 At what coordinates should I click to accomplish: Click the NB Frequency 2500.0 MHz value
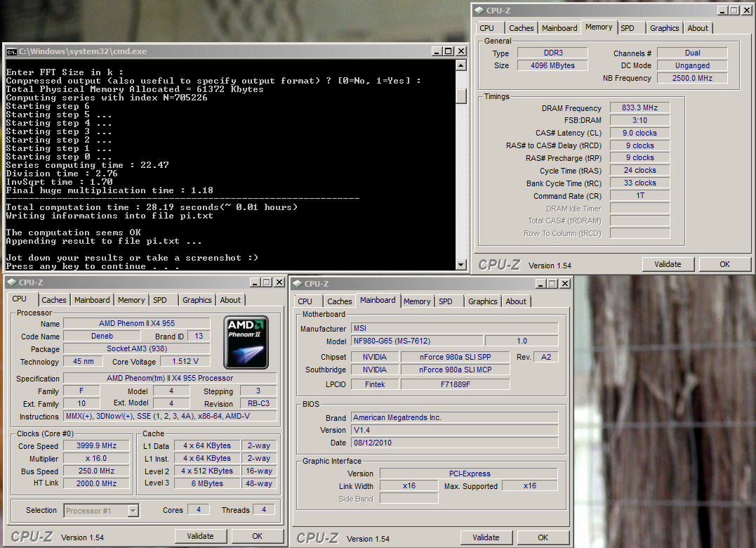[x=692, y=78]
